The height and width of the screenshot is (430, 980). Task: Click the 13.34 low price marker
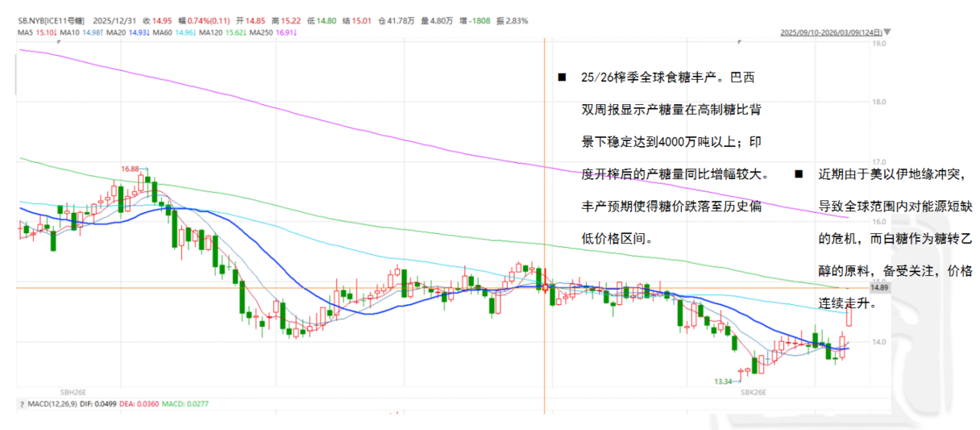click(x=723, y=381)
